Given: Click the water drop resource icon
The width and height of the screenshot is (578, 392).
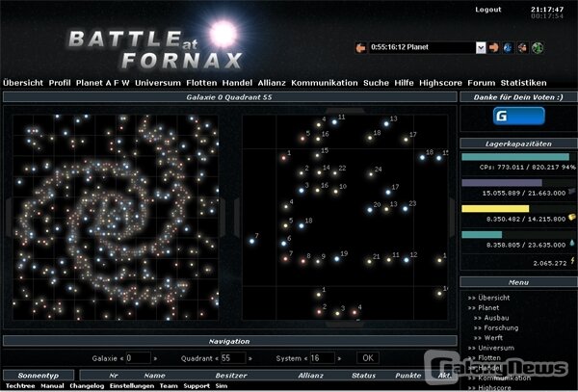Looking at the screenshot, I should [x=571, y=243].
